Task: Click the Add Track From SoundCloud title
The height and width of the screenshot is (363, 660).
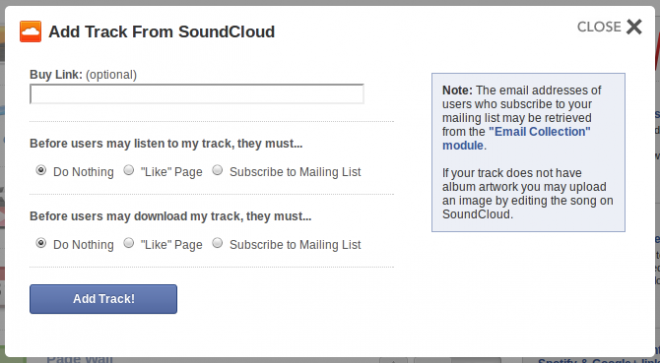Action: (x=162, y=32)
